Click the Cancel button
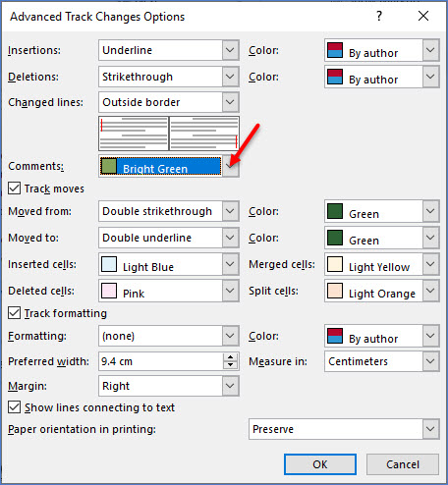The width and height of the screenshot is (448, 485). coord(403,464)
